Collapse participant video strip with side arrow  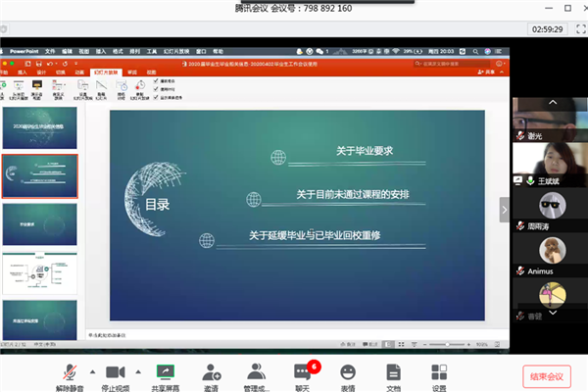pos(505,210)
